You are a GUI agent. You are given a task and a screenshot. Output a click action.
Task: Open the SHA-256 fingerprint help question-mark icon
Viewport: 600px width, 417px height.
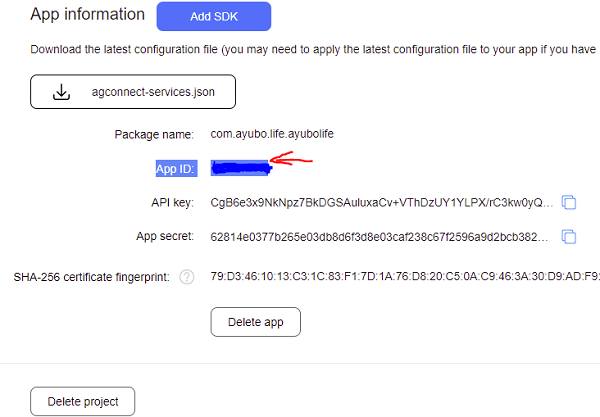click(186, 277)
